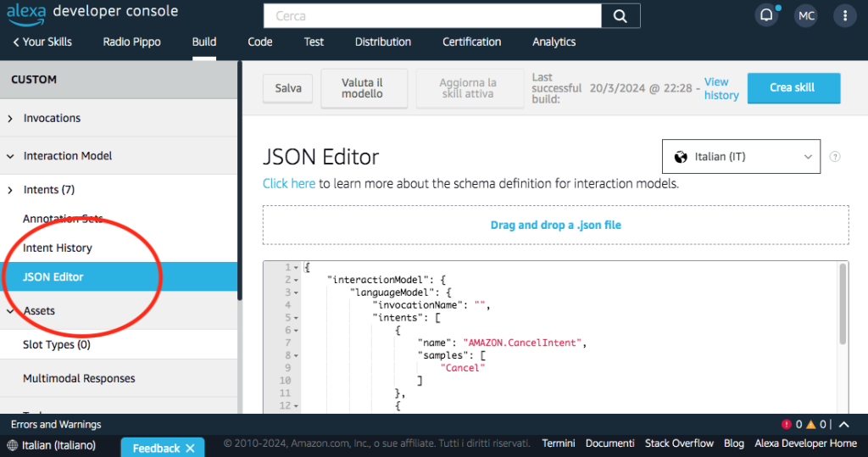The height and width of the screenshot is (457, 868).
Task: Collapse the Interaction Model section
Action: (x=10, y=156)
